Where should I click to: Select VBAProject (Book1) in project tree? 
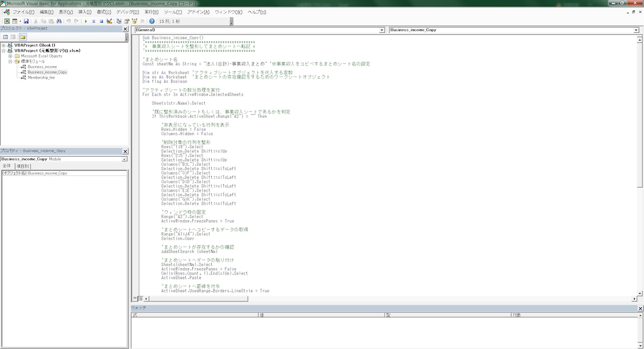[x=35, y=45]
